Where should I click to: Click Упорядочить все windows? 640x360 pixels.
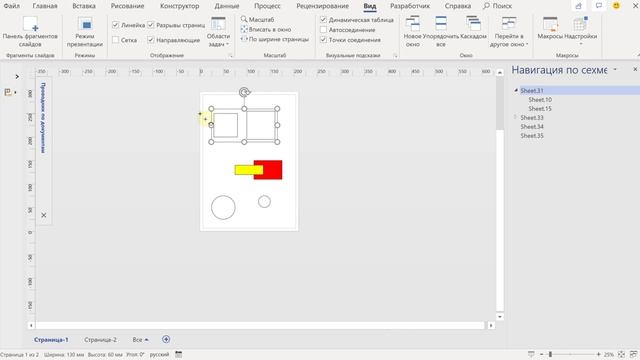tap(441, 32)
